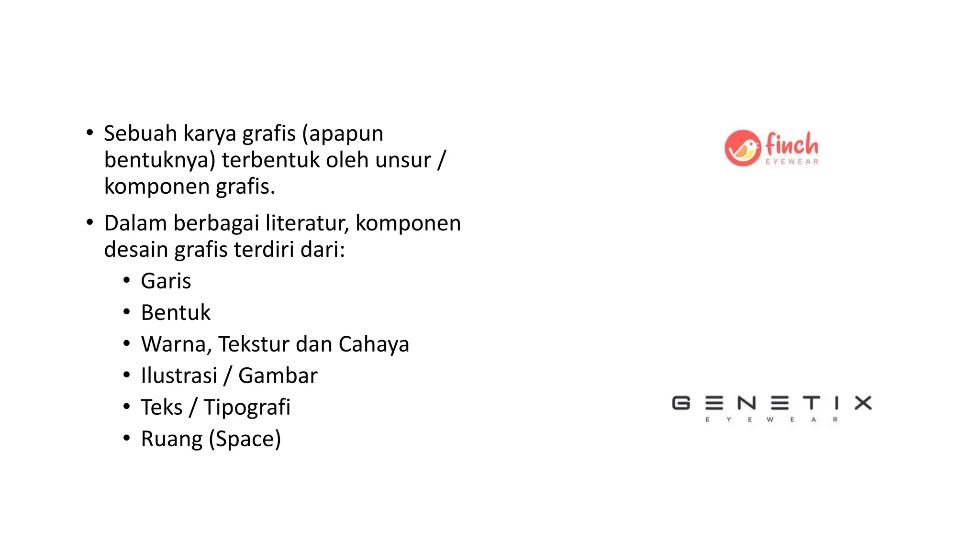Click the phrase "desain grafis terdiri dari:"
This screenshot has height=551, width=980.
click(x=224, y=250)
